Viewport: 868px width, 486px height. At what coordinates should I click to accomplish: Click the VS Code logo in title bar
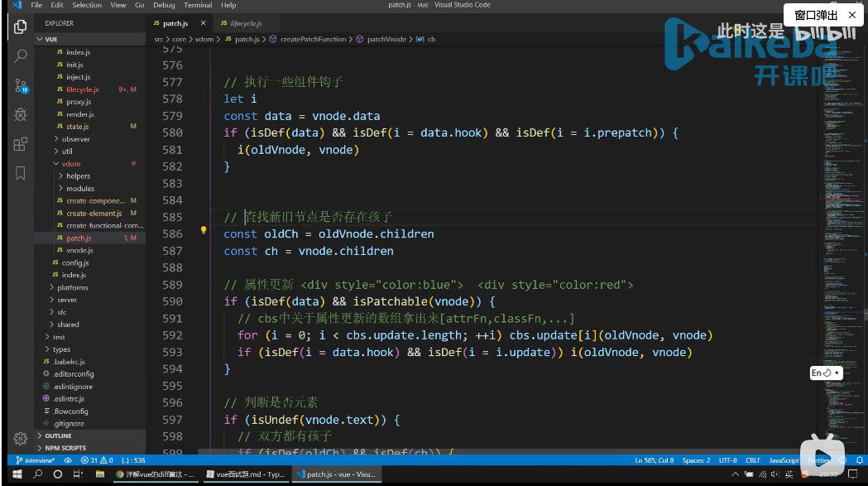click(17, 5)
